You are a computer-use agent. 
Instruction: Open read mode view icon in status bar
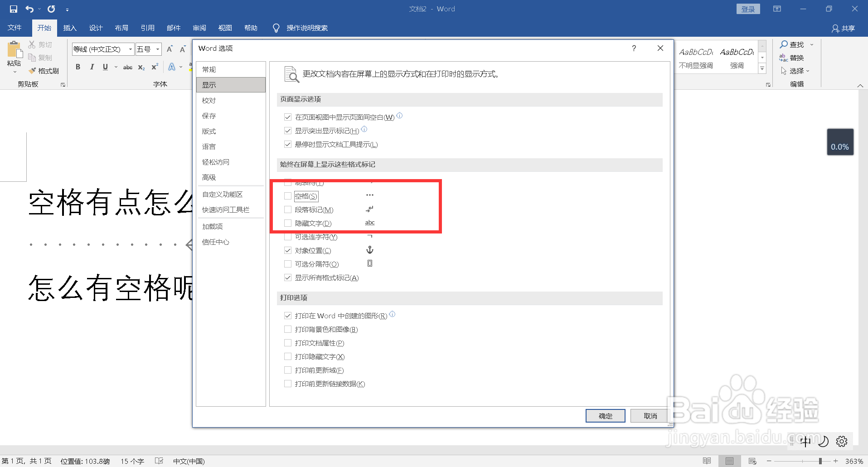coord(707,461)
